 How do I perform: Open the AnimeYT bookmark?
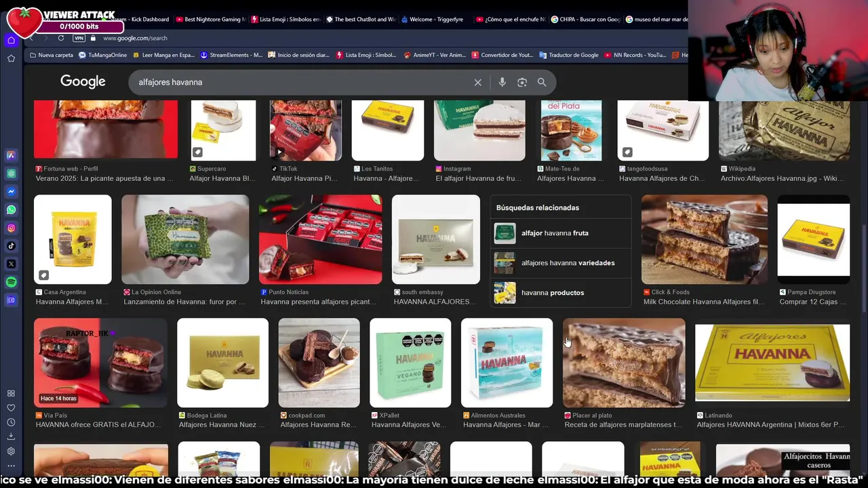[435, 55]
